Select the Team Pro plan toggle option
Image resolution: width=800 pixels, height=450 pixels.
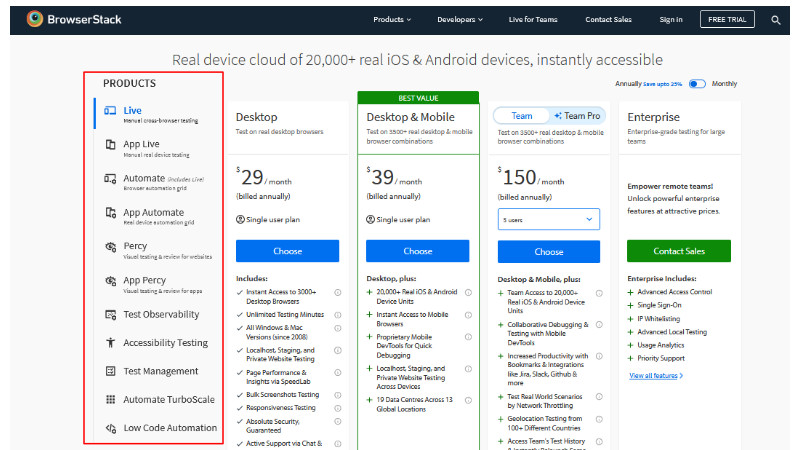(578, 116)
